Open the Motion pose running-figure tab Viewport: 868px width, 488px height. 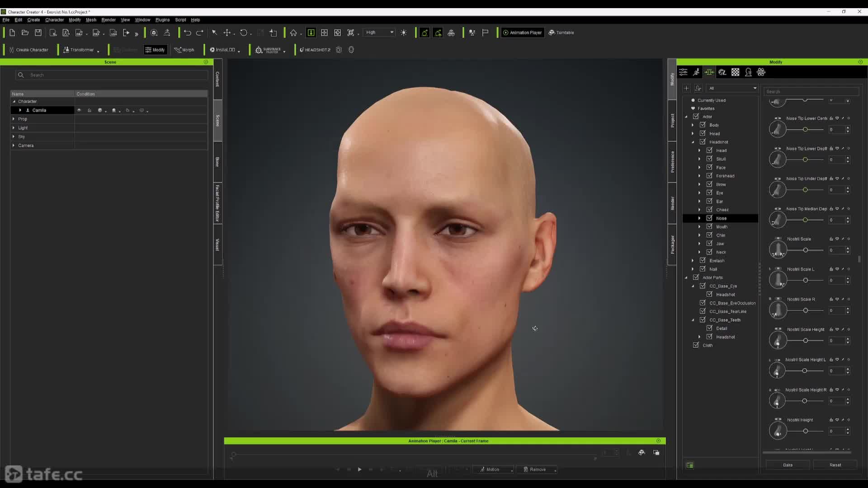pyautogui.click(x=696, y=72)
